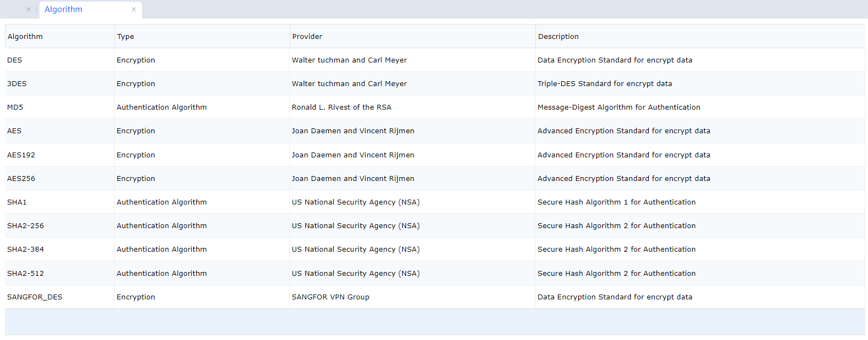Sort by the Algorithm column header
Viewport: 868px width, 340px height.
[25, 37]
